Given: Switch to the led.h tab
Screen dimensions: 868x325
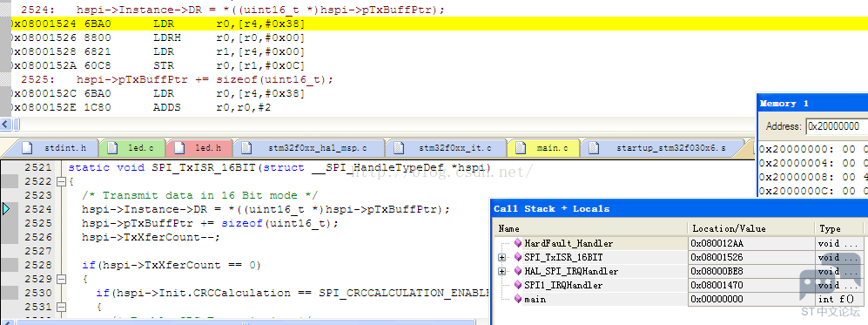Looking at the screenshot, I should point(199,148).
